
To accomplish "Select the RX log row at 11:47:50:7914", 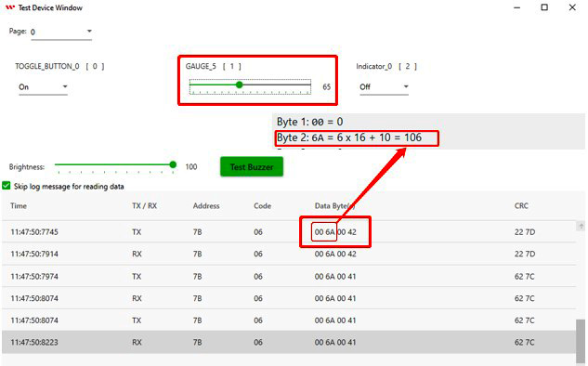I will pos(289,254).
